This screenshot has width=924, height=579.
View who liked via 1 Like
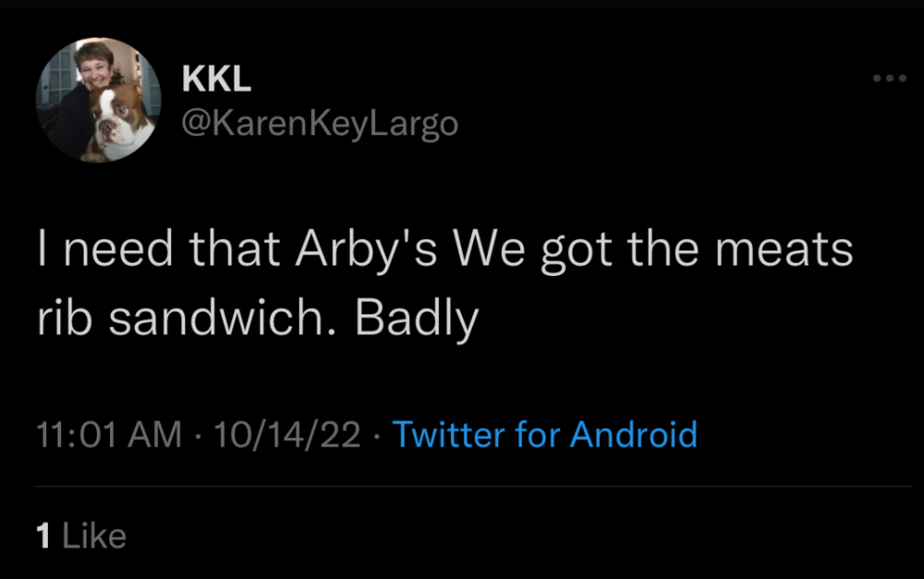click(x=80, y=536)
